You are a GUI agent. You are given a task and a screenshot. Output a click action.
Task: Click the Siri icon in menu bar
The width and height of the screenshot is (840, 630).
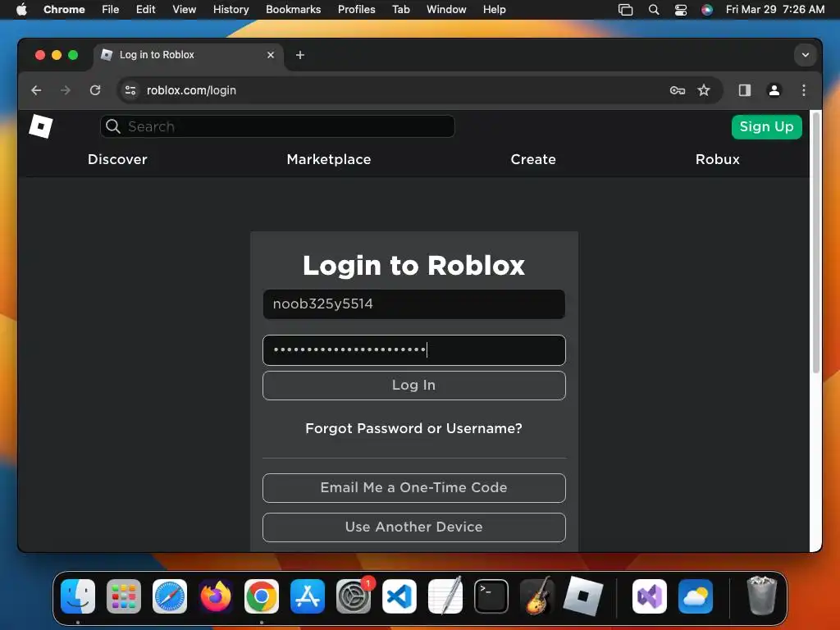(707, 9)
